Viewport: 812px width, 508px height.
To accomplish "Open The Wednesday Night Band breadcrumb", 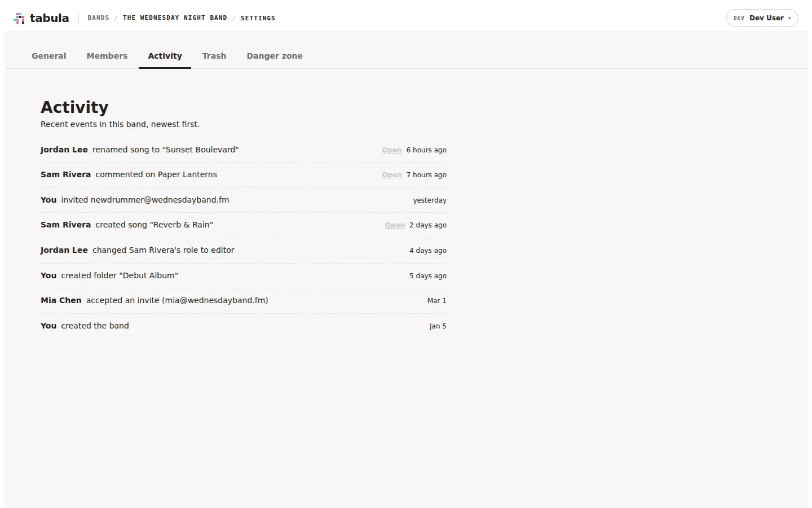I will click(175, 18).
